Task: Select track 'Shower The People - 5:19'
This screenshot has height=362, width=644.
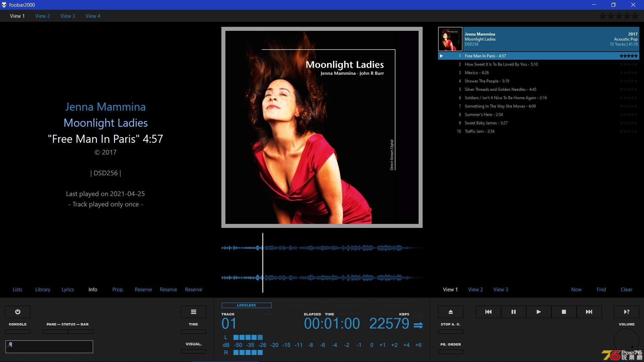Action: point(539,81)
